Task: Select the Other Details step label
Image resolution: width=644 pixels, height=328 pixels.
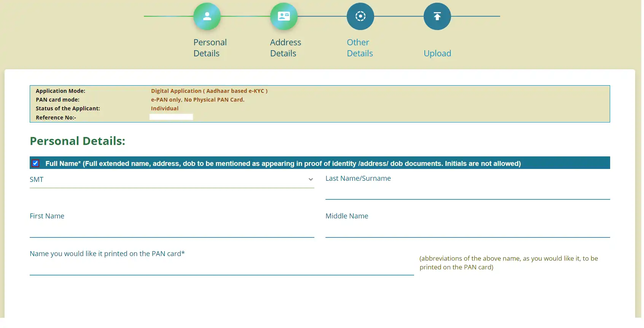Action: click(x=360, y=48)
